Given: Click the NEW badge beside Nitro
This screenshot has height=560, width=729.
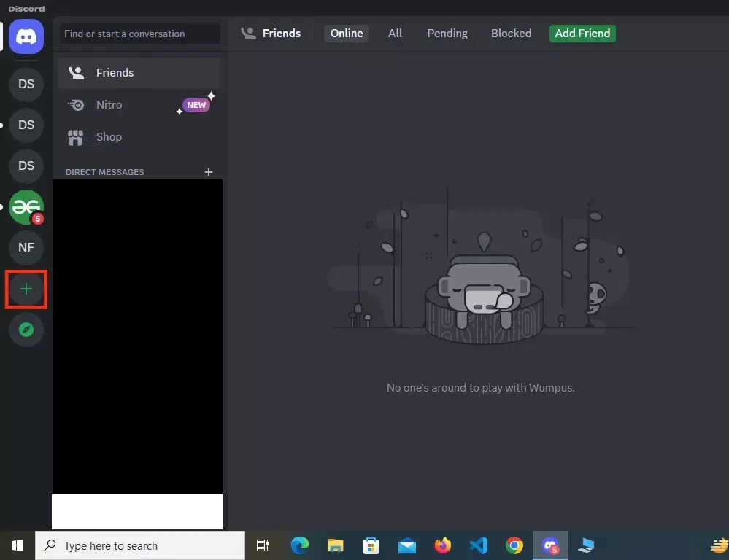Looking at the screenshot, I should point(196,104).
